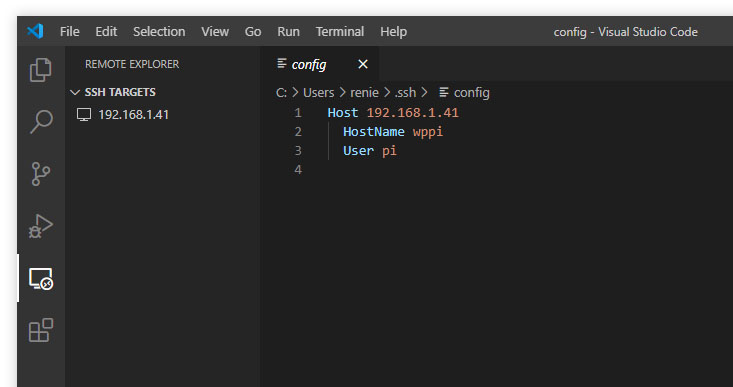Open the Go menu
The width and height of the screenshot is (733, 387).
253,31
